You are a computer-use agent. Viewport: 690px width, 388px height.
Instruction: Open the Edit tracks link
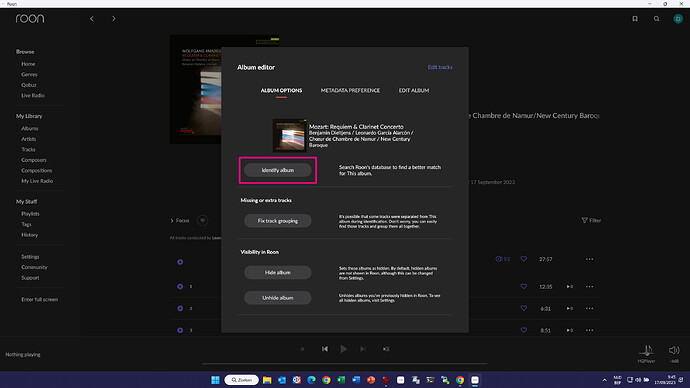coord(440,67)
